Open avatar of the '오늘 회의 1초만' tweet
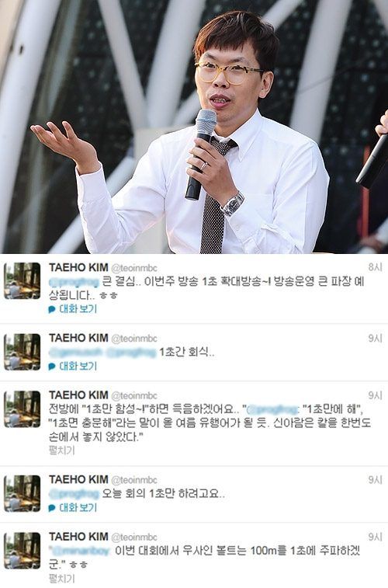The width and height of the screenshot is (388, 588). click(x=22, y=493)
